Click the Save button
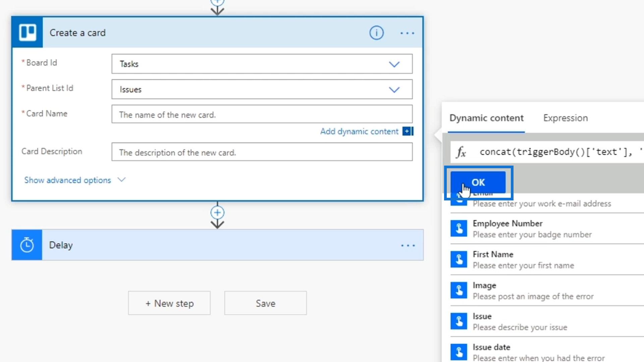Image resolution: width=644 pixels, height=362 pixels. (x=265, y=303)
